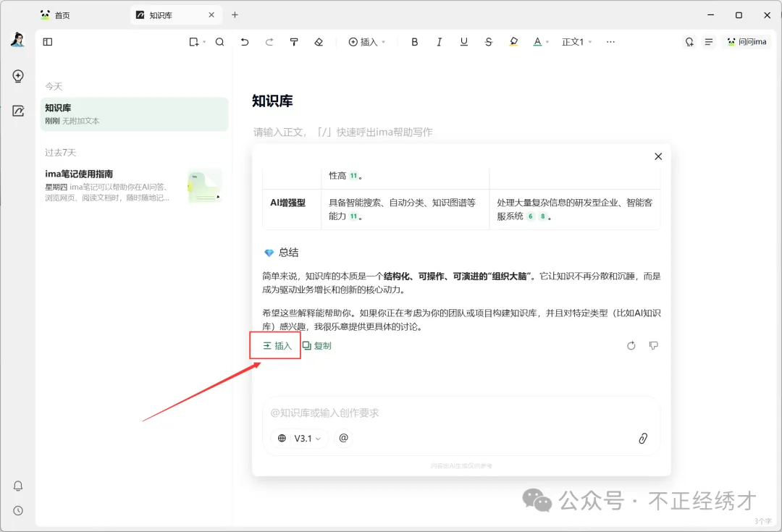This screenshot has height=532, width=782.
Task: Attach a file with paperclip icon
Action: tap(643, 438)
